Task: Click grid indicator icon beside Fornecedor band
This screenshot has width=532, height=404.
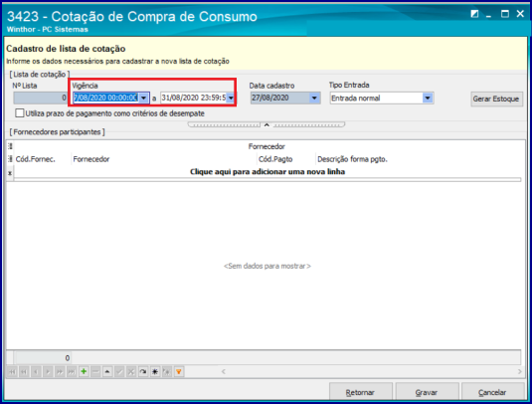Action: click(x=10, y=146)
